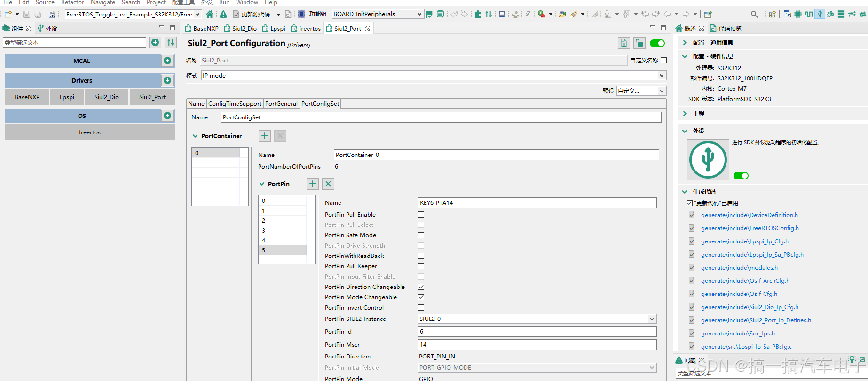Image resolution: width=868 pixels, height=381 pixels.
Task: Add a new PortContainer item
Action: (265, 136)
